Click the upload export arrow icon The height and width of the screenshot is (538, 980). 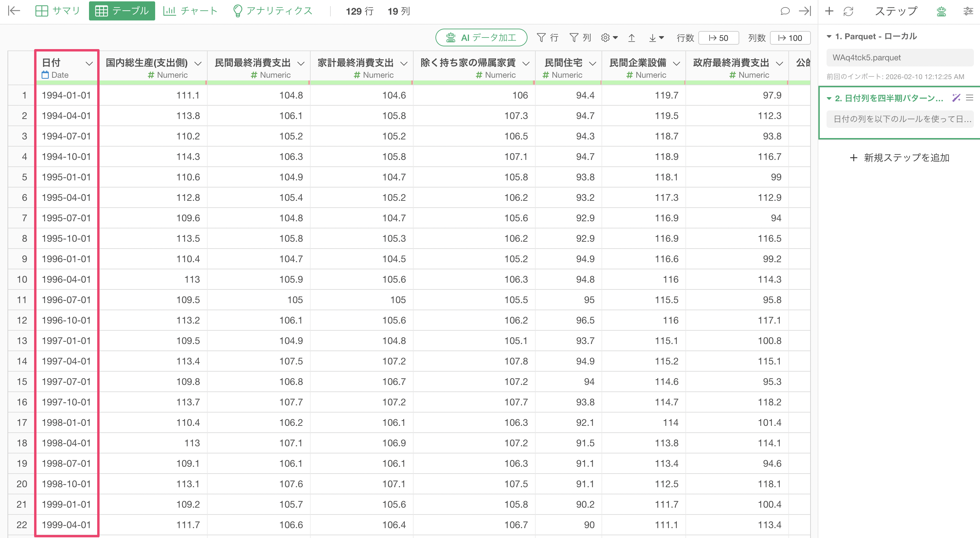click(632, 38)
